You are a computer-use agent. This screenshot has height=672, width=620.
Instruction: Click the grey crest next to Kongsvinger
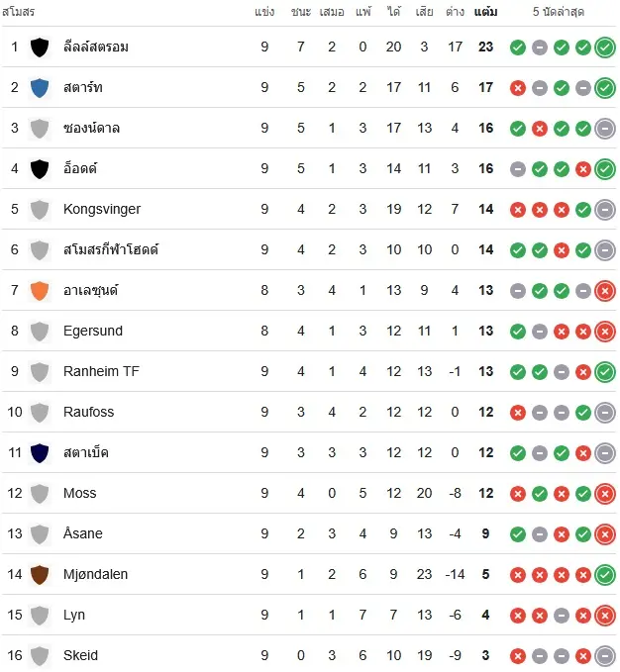(x=40, y=210)
